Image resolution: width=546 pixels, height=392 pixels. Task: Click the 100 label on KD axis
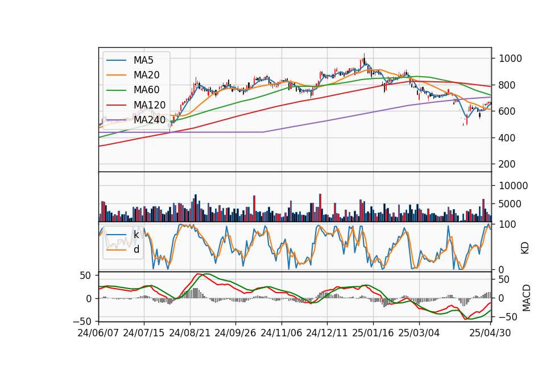507,224
